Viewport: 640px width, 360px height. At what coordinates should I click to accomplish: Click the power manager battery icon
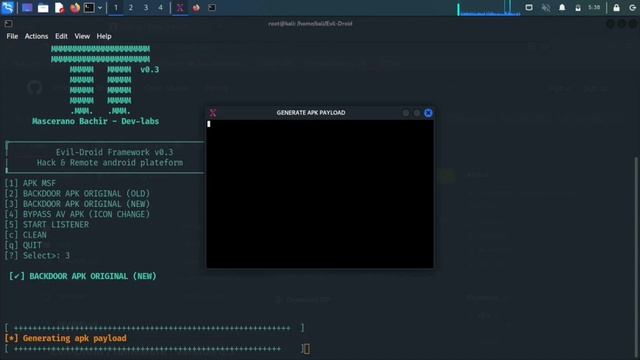(x=578, y=8)
